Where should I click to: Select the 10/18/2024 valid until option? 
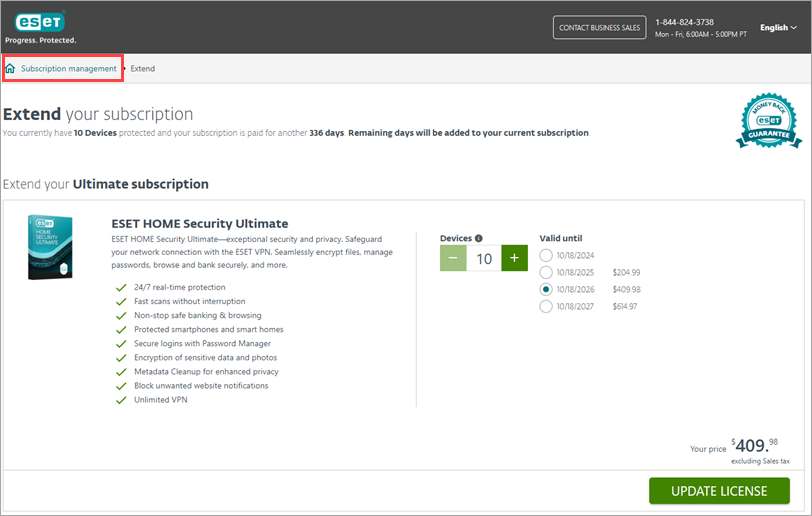(x=546, y=255)
